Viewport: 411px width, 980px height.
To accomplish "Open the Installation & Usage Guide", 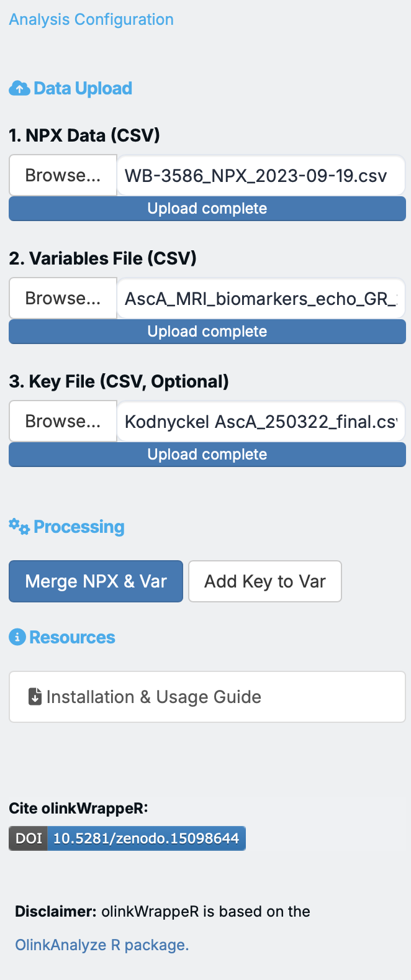I will coord(207,697).
